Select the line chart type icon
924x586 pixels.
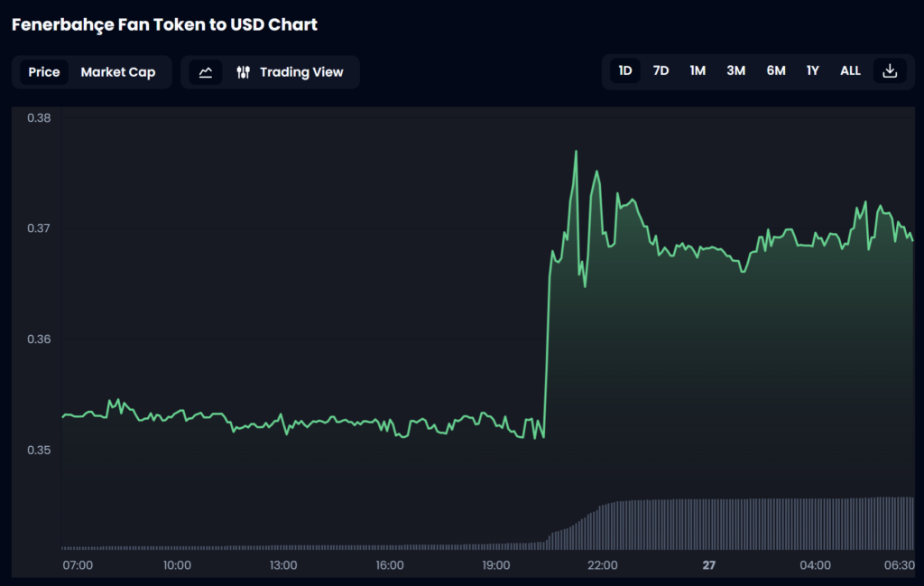pos(206,72)
